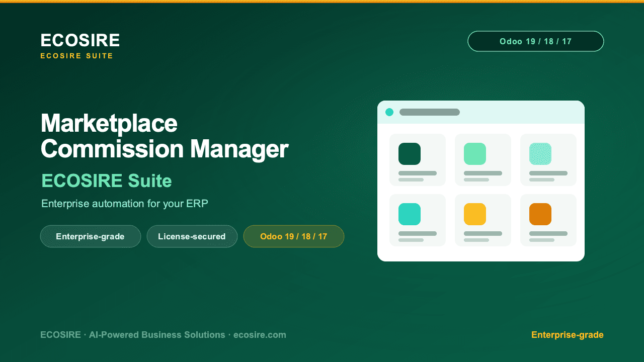This screenshot has width=644, height=362.
Task: Click the teal app tile icon
Action: tap(410, 214)
